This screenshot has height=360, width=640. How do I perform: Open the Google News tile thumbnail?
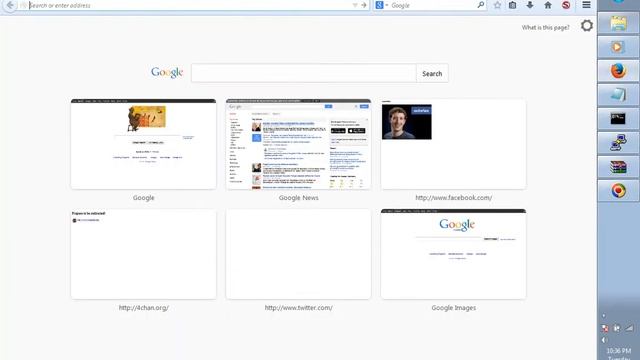(298, 144)
